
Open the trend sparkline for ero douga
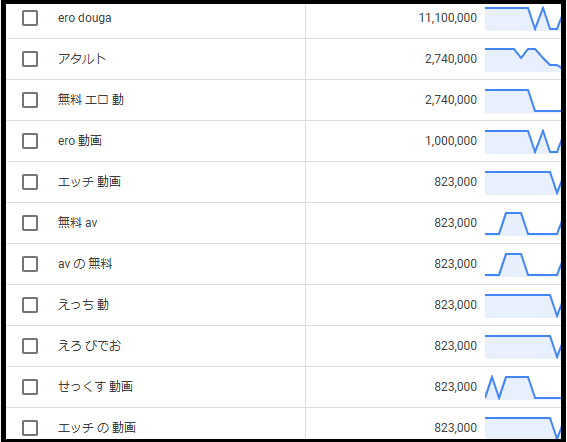[523, 18]
